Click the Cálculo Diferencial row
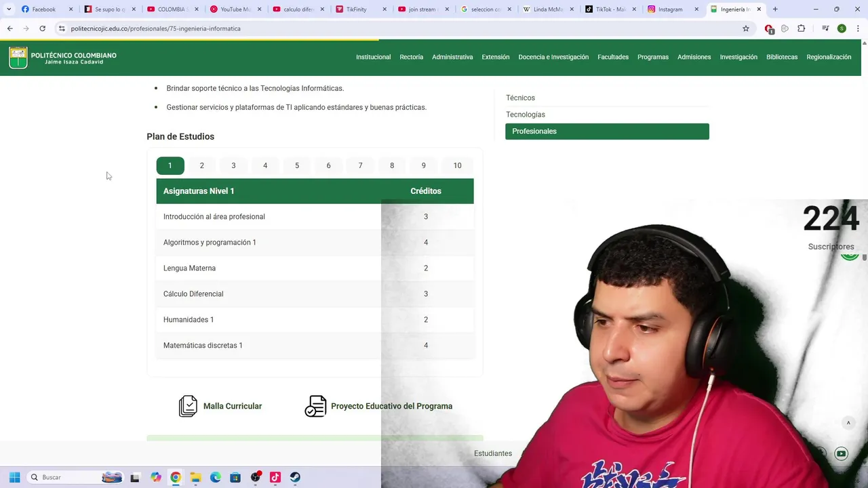Image resolution: width=868 pixels, height=488 pixels. point(315,294)
